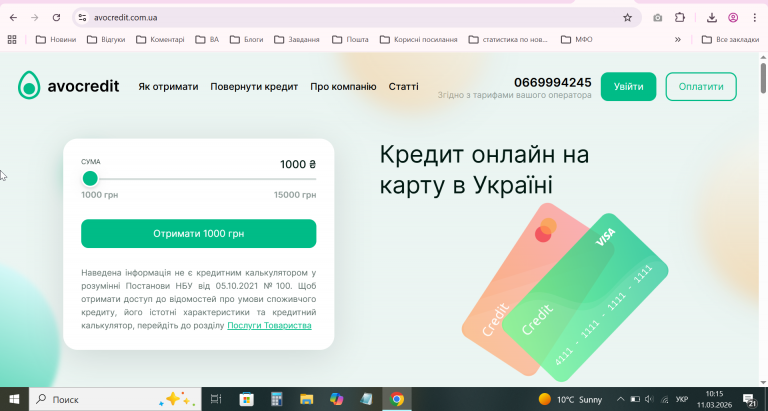This screenshot has width=768, height=411.
Task: Open the Як отримати menu item
Action: (x=168, y=87)
